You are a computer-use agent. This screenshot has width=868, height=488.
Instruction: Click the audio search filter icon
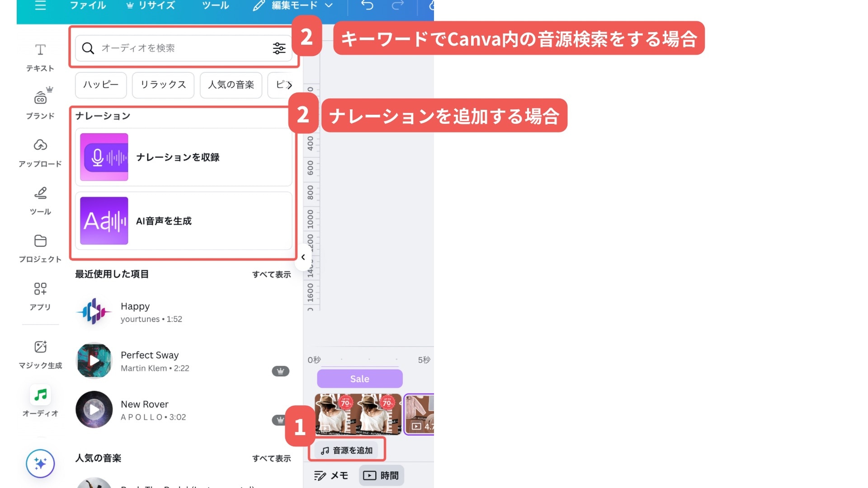(x=279, y=48)
